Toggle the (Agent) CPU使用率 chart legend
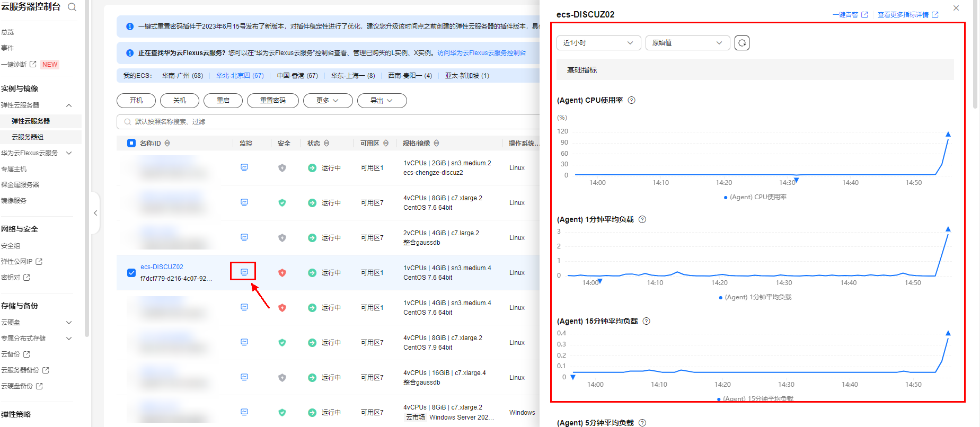980x427 pixels. click(x=755, y=197)
